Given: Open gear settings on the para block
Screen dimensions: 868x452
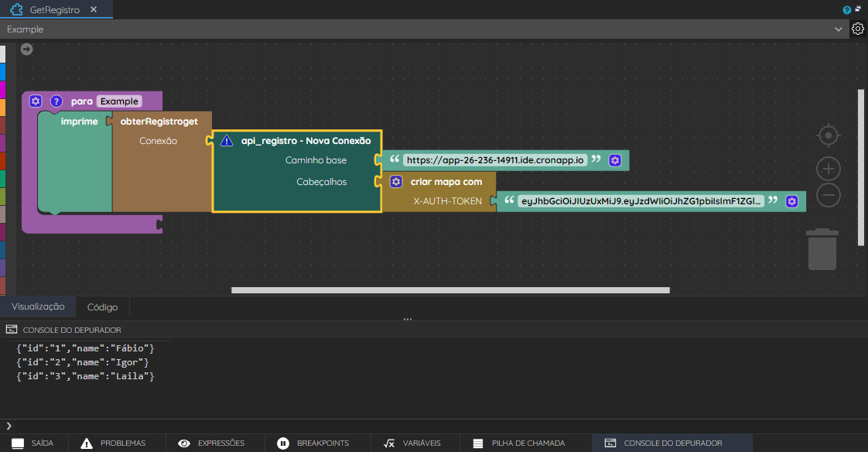Looking at the screenshot, I should pyautogui.click(x=36, y=101).
